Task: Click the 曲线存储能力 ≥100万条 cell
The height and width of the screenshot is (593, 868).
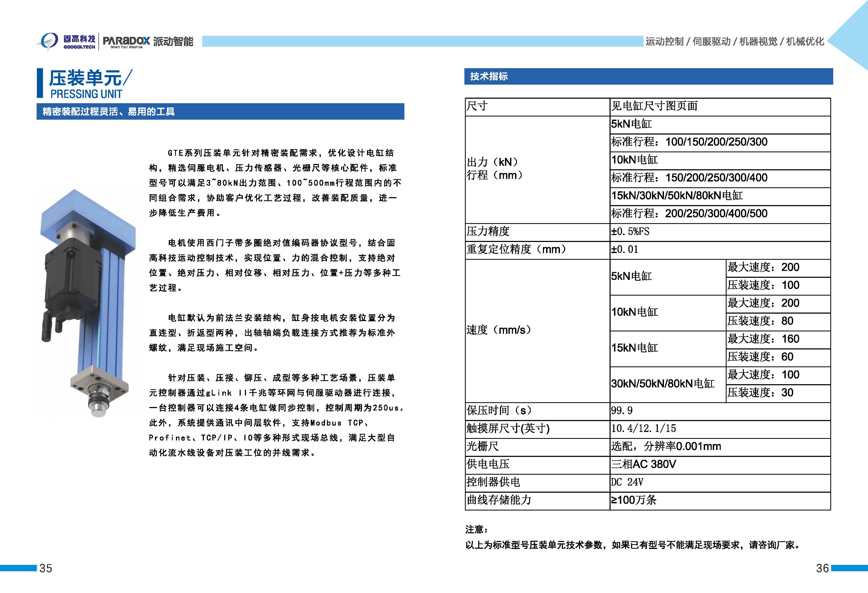Action: 633,500
